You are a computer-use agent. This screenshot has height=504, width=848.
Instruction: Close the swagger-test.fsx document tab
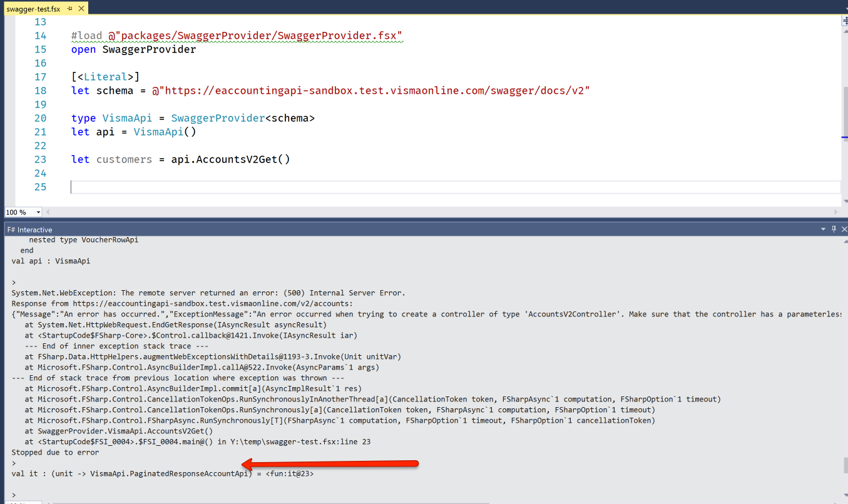[x=81, y=9]
